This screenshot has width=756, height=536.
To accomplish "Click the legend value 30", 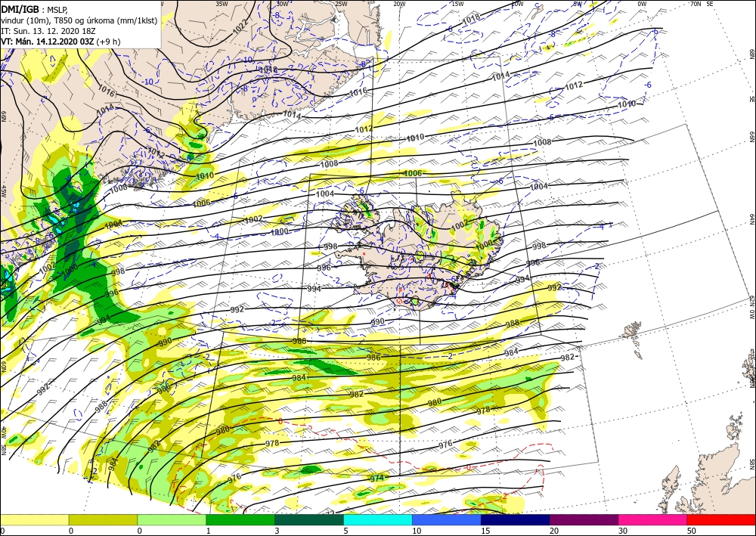I will tap(622, 531).
